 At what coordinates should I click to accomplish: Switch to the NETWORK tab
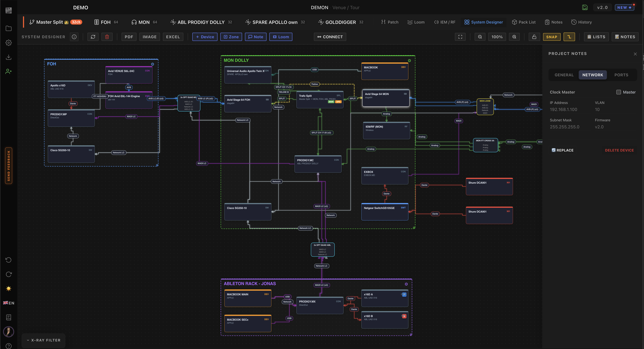pyautogui.click(x=593, y=75)
